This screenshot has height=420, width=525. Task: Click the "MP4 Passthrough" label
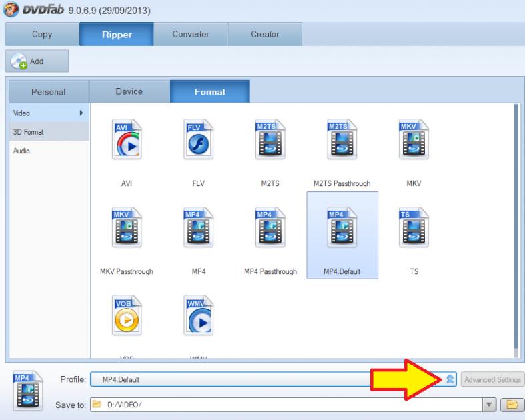point(271,271)
